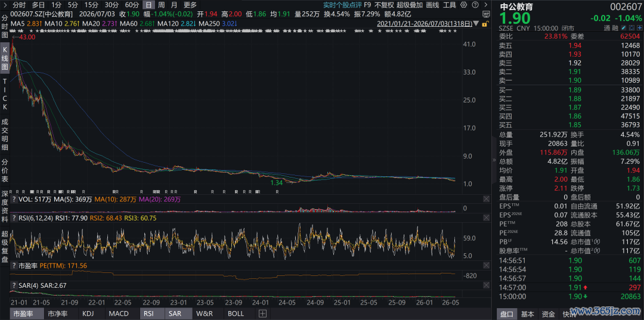The height and width of the screenshot is (320, 644).
Task: Open the 超级叠加 overlay menu
Action: click(410, 5)
